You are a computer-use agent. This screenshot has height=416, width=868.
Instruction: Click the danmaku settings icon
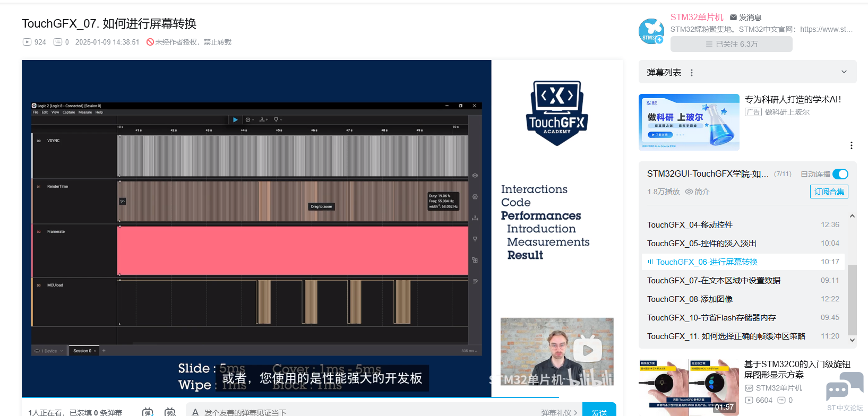[x=170, y=412]
